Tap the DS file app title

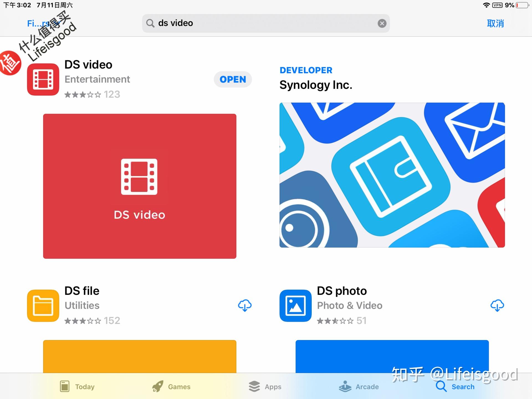tap(82, 291)
